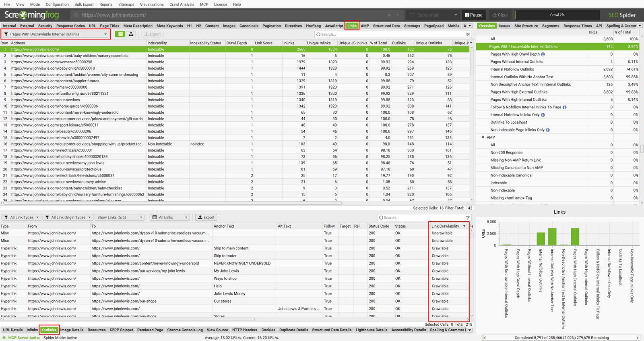The height and width of the screenshot is (341, 644).
Task: Open search filter settings in top table
Action: click(468, 35)
